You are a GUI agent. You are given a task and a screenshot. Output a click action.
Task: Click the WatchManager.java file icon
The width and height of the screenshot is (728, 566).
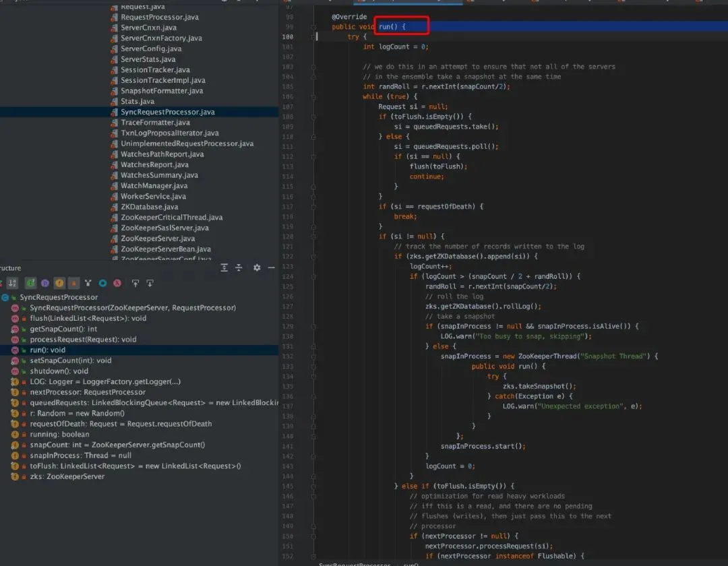[x=114, y=185]
